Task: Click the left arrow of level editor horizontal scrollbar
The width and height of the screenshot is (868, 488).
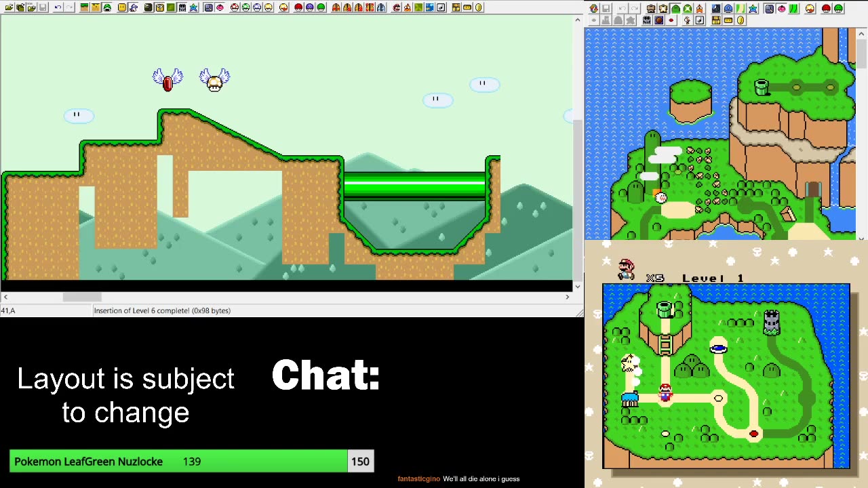Action: [5, 297]
